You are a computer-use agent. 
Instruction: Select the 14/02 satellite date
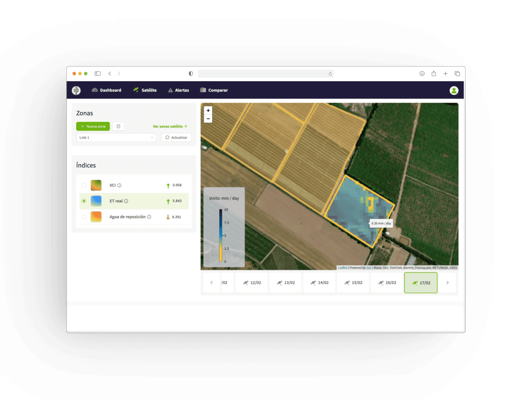pos(319,283)
